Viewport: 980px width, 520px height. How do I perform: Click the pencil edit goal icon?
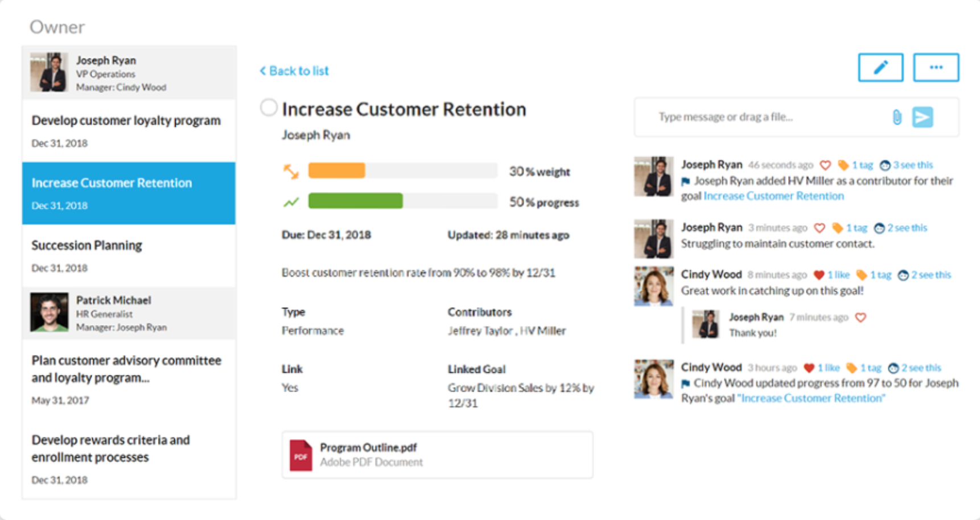[x=880, y=68]
